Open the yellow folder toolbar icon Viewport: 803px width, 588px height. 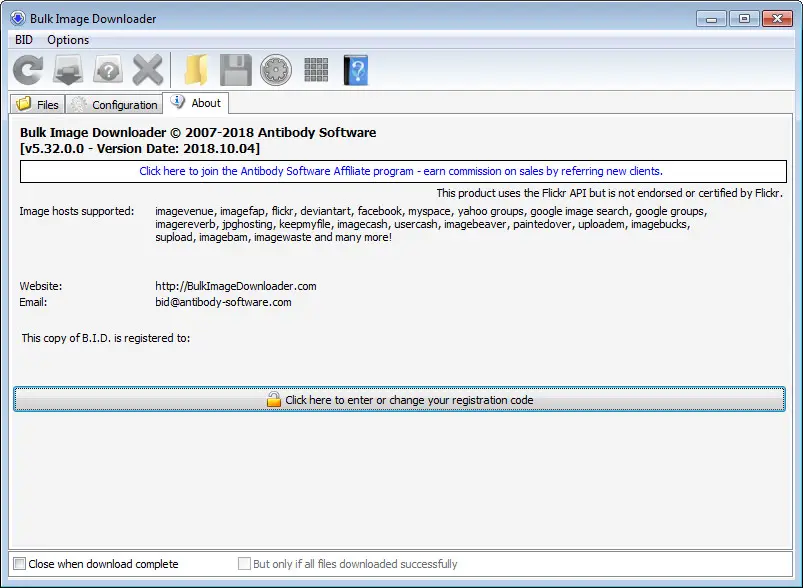196,70
